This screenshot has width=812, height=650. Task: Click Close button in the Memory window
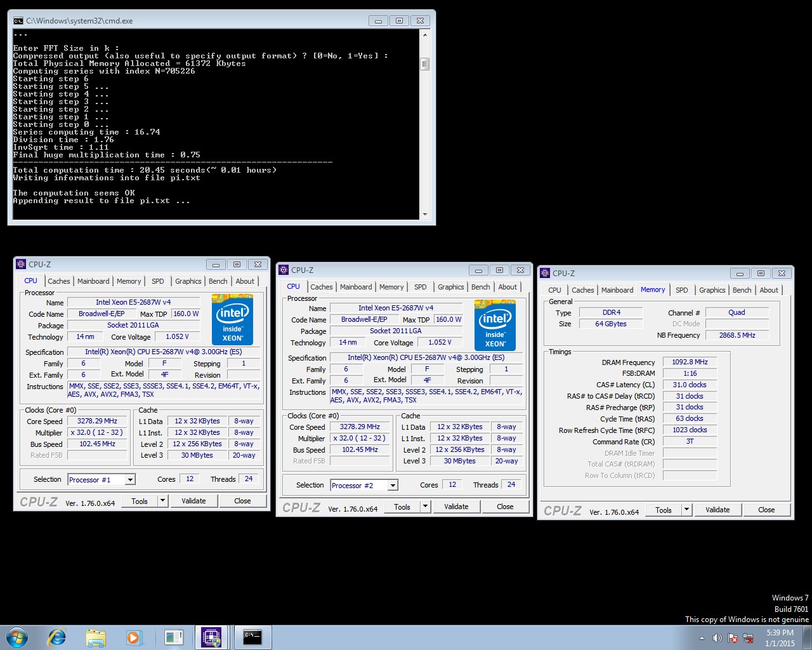pyautogui.click(x=766, y=510)
